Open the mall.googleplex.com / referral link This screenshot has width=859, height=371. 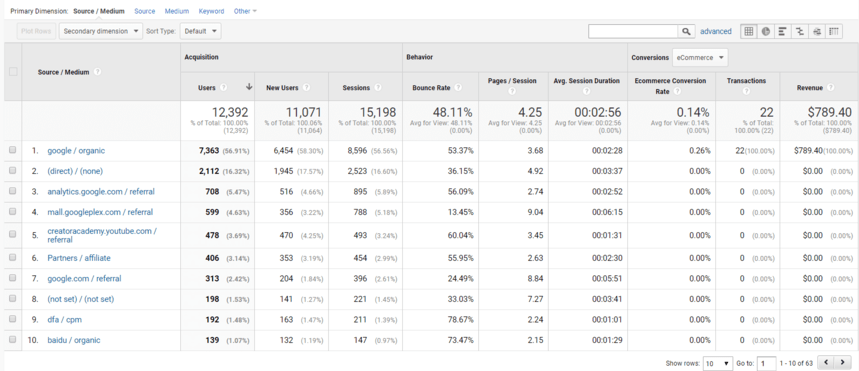point(100,212)
